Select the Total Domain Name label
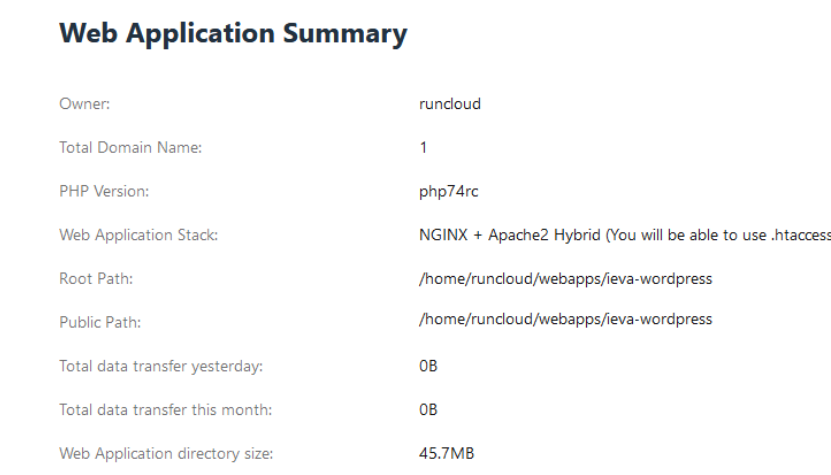Screen dimensions: 831x475 (130, 147)
